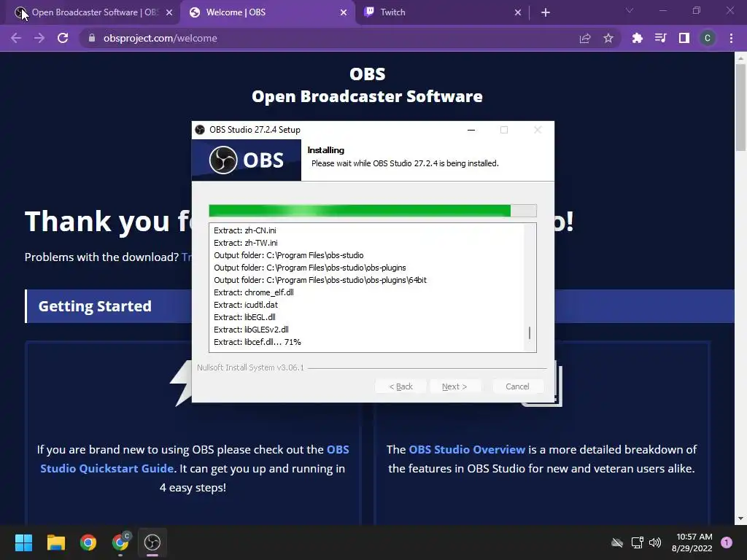Select the log line Extract: libcef.dll... 71%

click(258, 342)
